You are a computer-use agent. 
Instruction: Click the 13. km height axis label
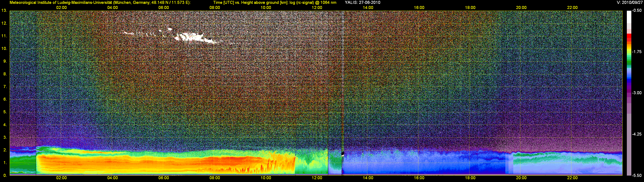[4, 10]
